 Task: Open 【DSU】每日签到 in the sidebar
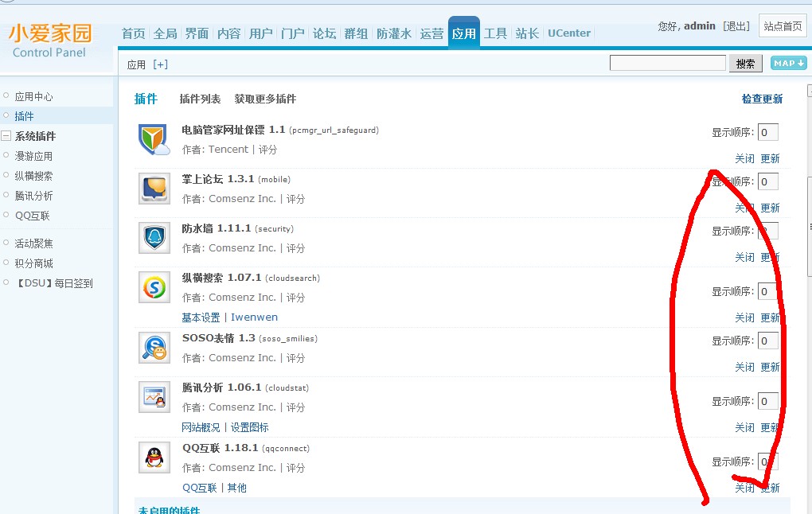point(54,283)
